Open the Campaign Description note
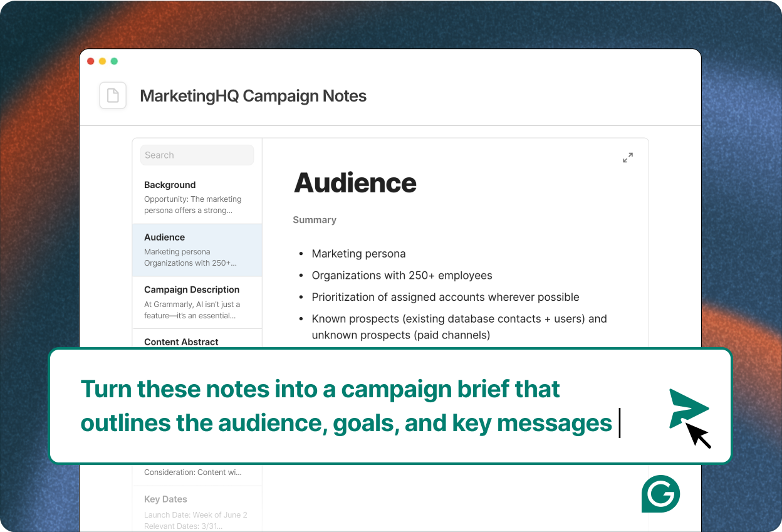 tap(197, 303)
